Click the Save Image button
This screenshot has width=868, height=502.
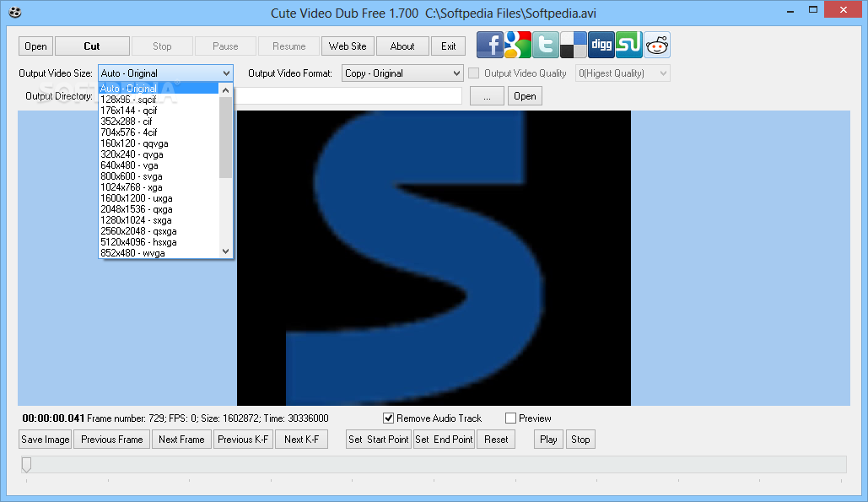(46, 440)
